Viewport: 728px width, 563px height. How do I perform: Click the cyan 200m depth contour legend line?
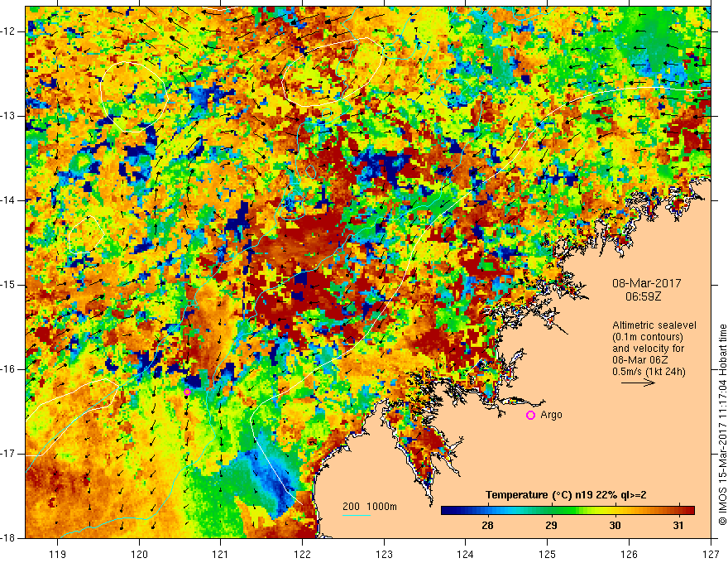(356, 516)
